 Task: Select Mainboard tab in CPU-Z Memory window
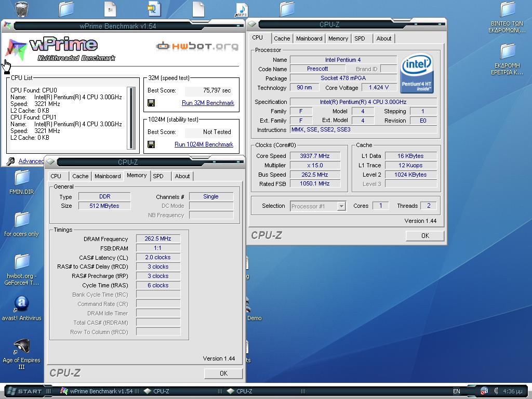(108, 176)
